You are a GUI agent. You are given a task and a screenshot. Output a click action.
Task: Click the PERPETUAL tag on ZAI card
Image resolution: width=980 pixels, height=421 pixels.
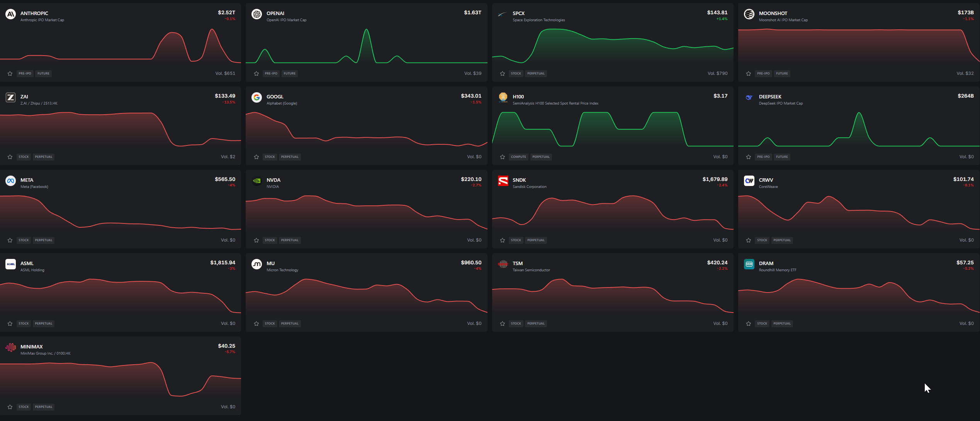(44, 157)
